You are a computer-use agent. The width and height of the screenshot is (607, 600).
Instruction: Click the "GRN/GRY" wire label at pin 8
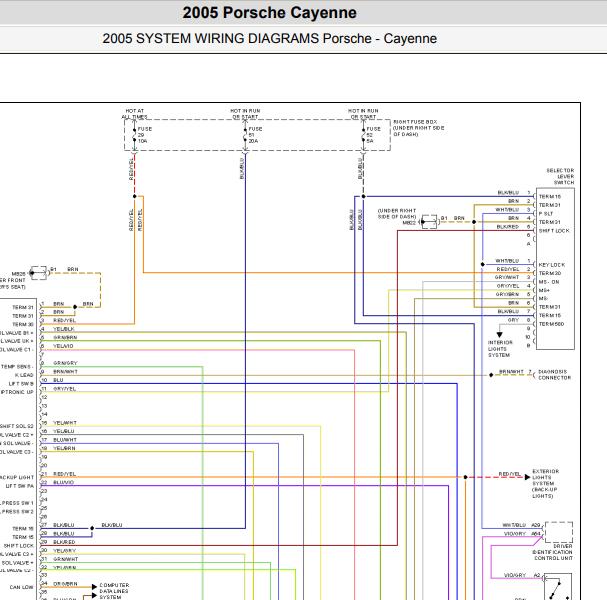[65, 363]
